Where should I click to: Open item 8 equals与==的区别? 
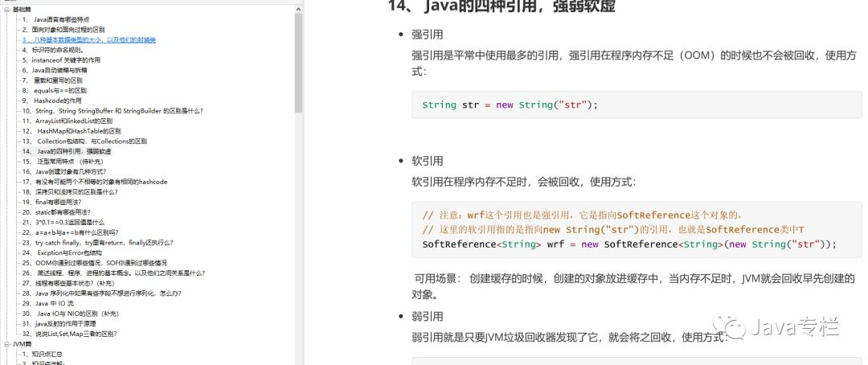pyautogui.click(x=55, y=90)
